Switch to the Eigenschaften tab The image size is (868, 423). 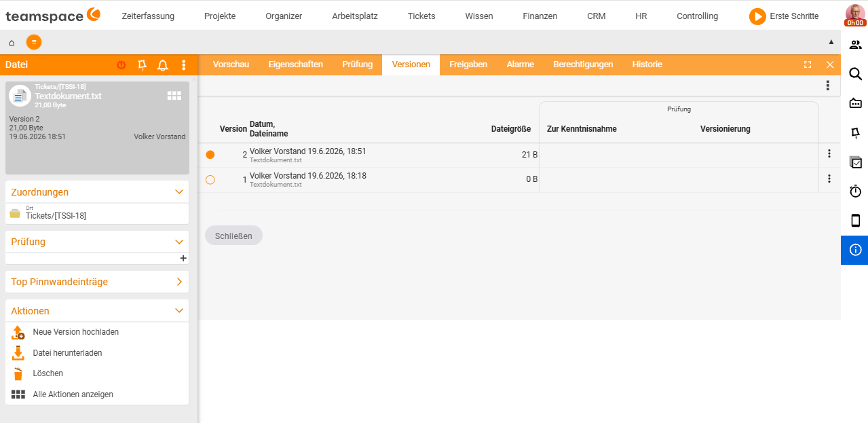click(x=295, y=65)
